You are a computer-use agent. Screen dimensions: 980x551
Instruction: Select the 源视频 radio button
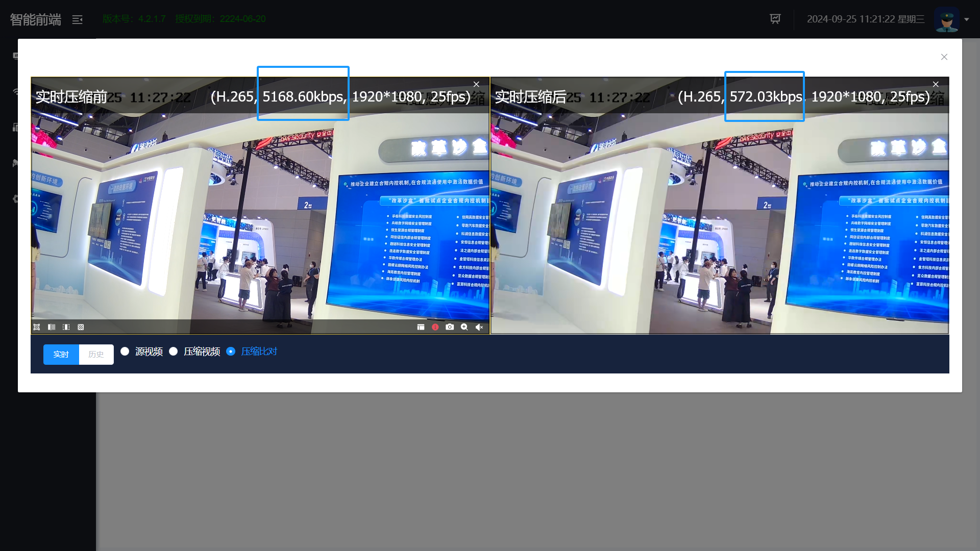tap(125, 352)
